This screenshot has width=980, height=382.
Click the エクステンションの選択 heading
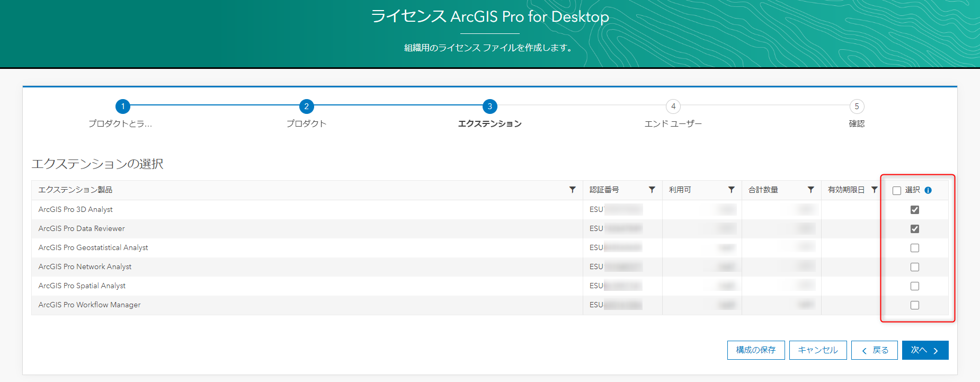tap(97, 164)
